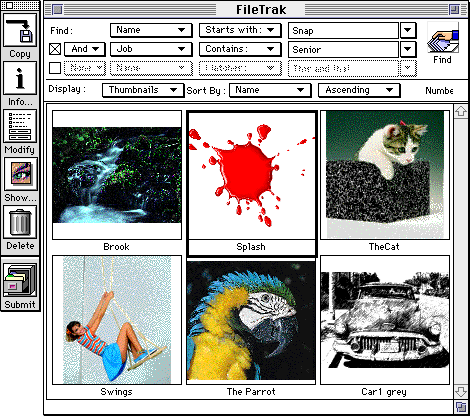The height and width of the screenshot is (416, 470).
Task: Open the history arrow beside Snap field
Action: 408,30
